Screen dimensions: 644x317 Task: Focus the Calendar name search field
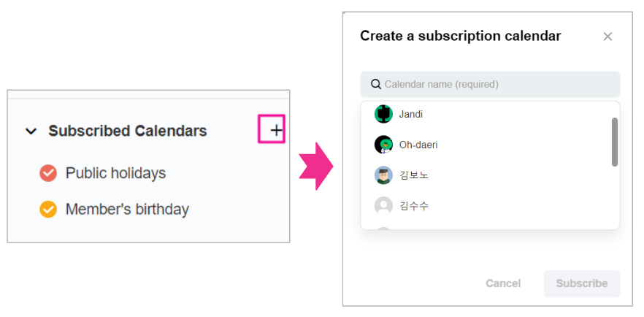(x=497, y=84)
